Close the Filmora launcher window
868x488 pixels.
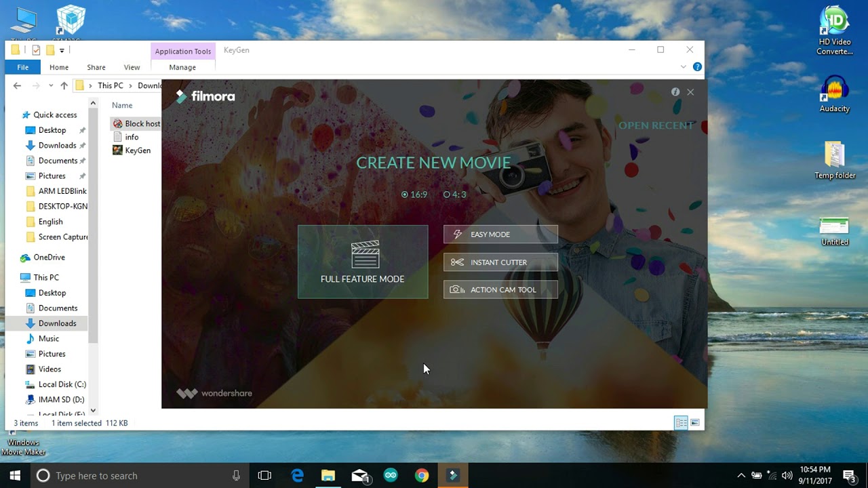coord(690,92)
